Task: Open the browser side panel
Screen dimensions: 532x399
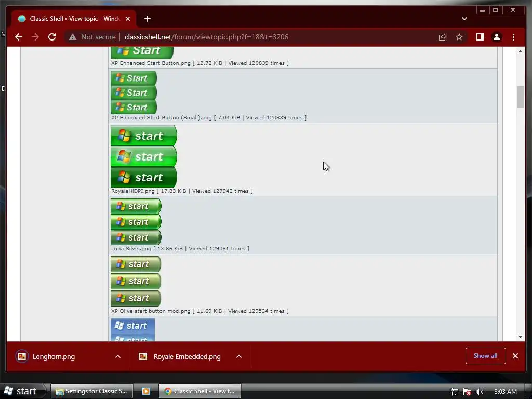Action: (480, 37)
